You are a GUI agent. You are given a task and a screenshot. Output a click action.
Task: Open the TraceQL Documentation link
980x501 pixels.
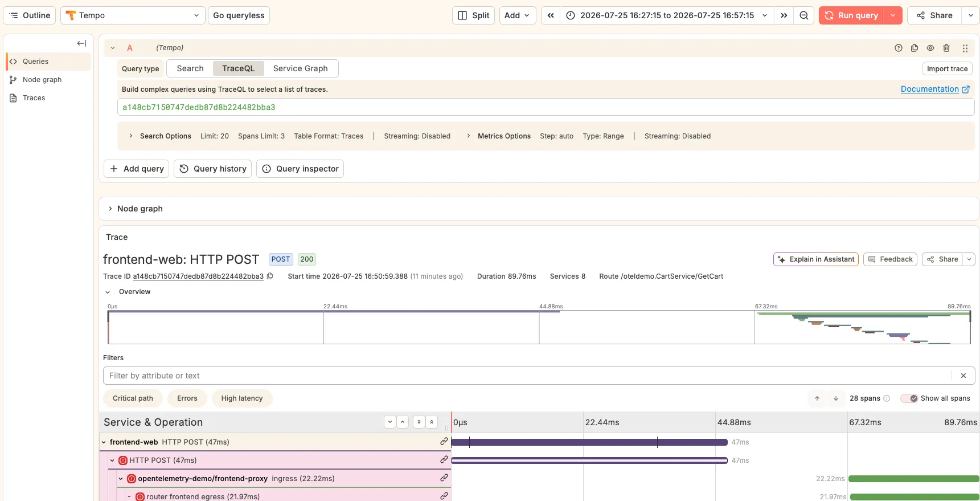point(935,89)
